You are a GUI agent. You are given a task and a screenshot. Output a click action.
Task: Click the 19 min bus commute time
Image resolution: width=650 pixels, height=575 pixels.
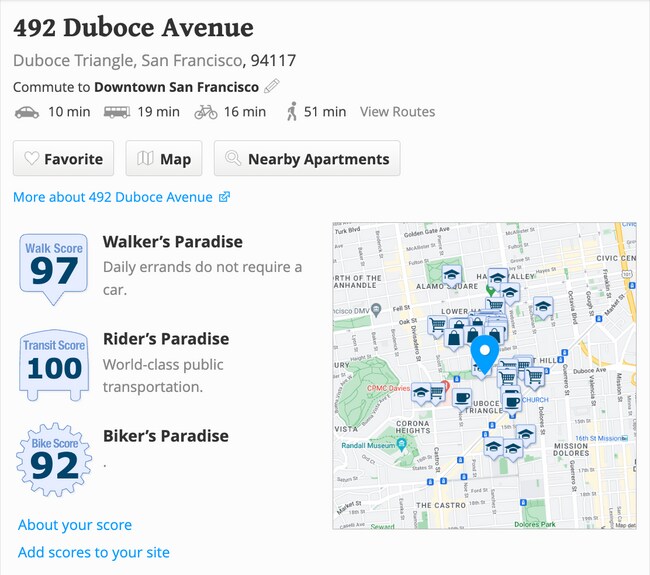point(158,112)
